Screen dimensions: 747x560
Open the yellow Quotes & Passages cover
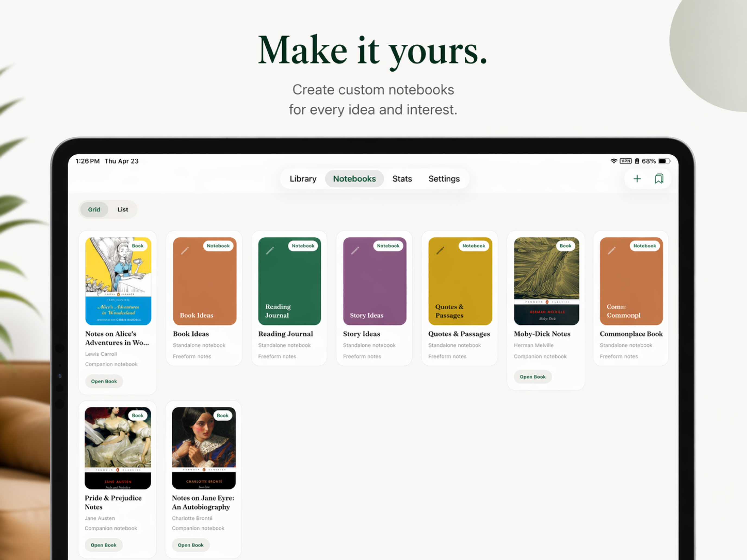(460, 281)
